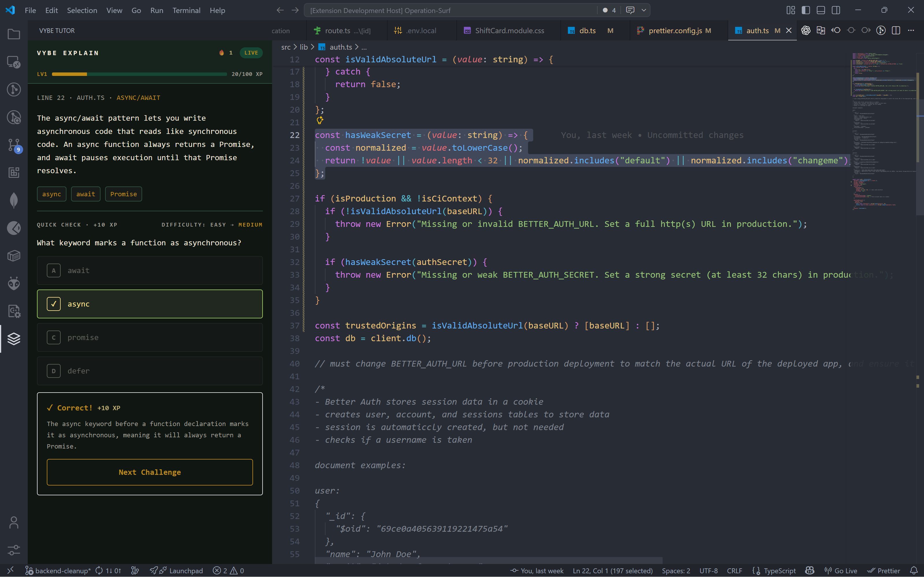Click the Promise keyword tag
The height and width of the screenshot is (577, 924).
pos(123,194)
